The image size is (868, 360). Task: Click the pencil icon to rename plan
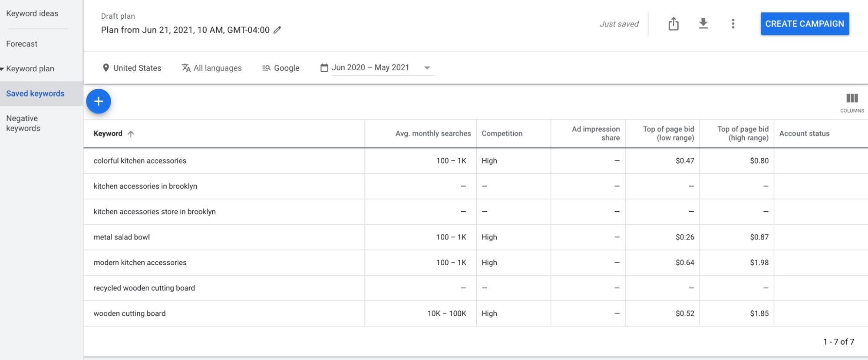coord(277,30)
